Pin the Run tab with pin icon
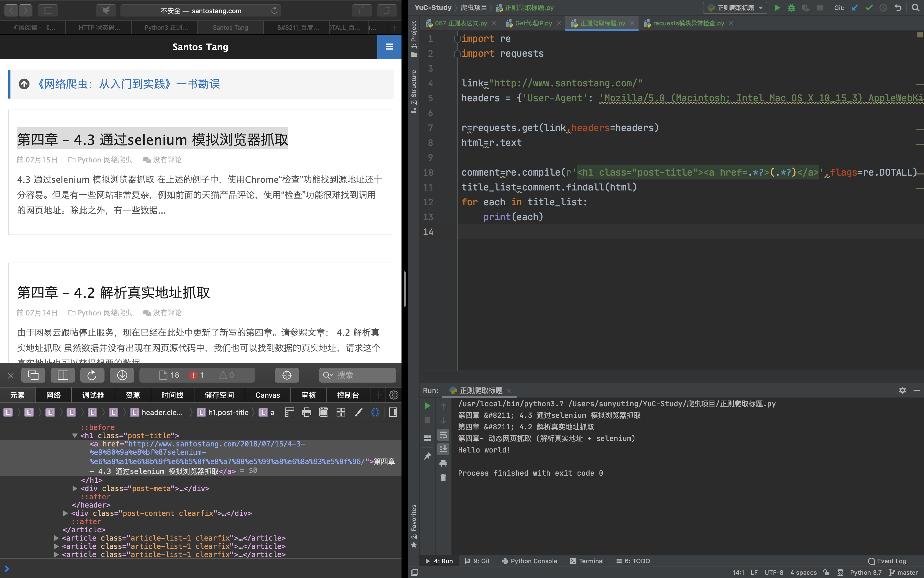 [x=427, y=456]
